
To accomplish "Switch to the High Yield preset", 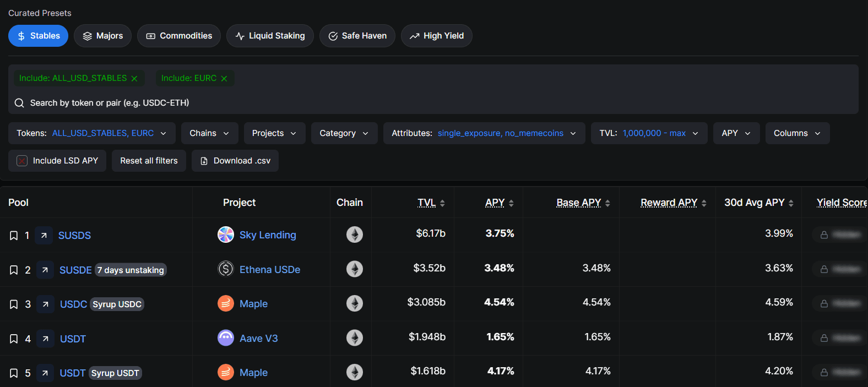I will pos(436,36).
